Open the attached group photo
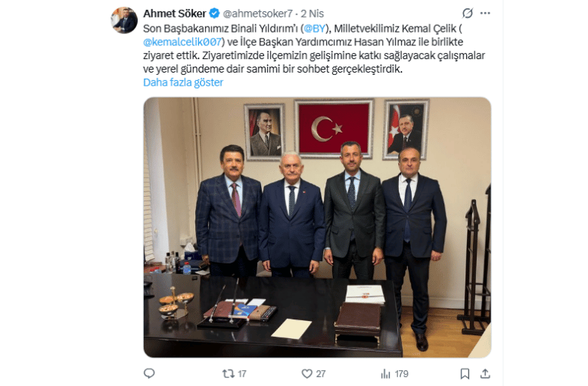Image resolution: width=588 pixels, height=386 pixels. (x=317, y=227)
